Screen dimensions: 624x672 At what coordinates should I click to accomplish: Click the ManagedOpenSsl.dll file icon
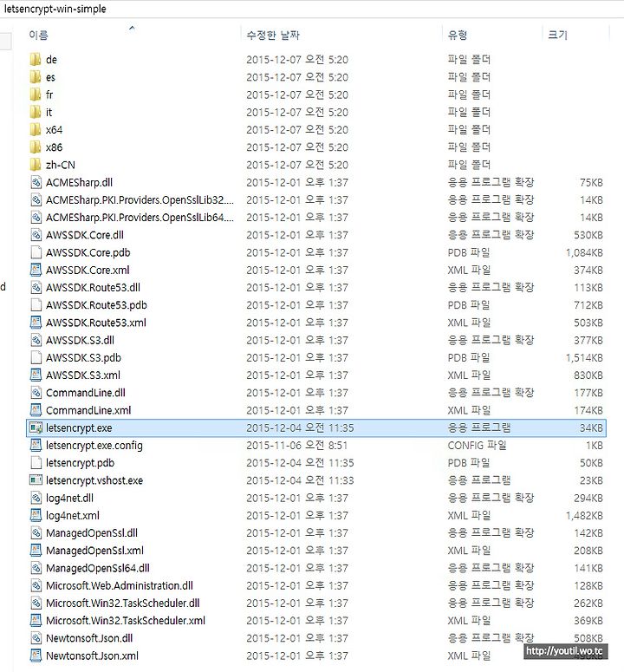point(36,533)
